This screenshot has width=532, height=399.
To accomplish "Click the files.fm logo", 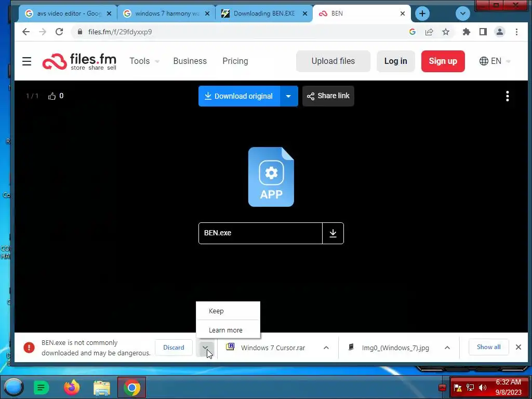I will 79,61.
